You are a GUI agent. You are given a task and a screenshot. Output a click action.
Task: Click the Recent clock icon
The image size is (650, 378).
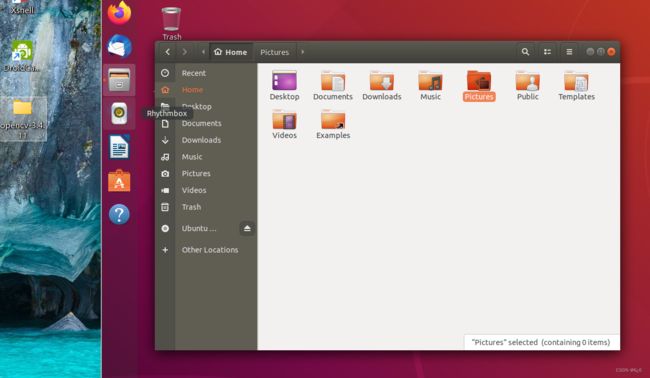(x=165, y=73)
